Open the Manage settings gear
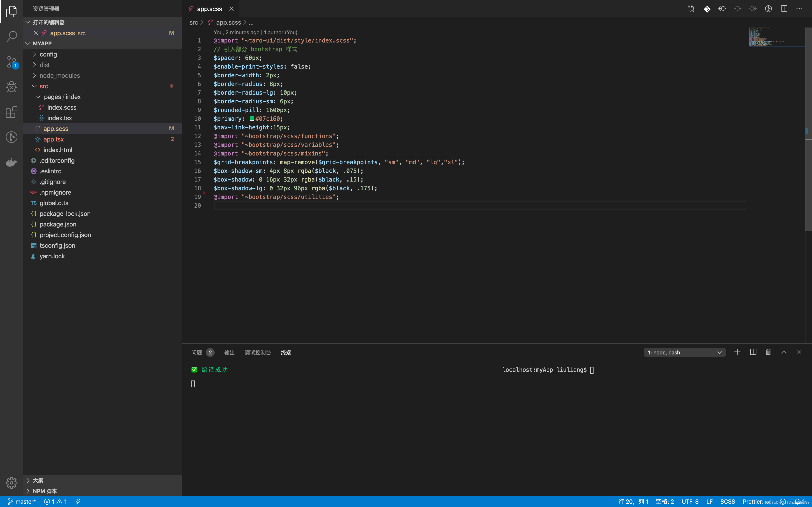Screen dimensions: 812x507 [11, 483]
